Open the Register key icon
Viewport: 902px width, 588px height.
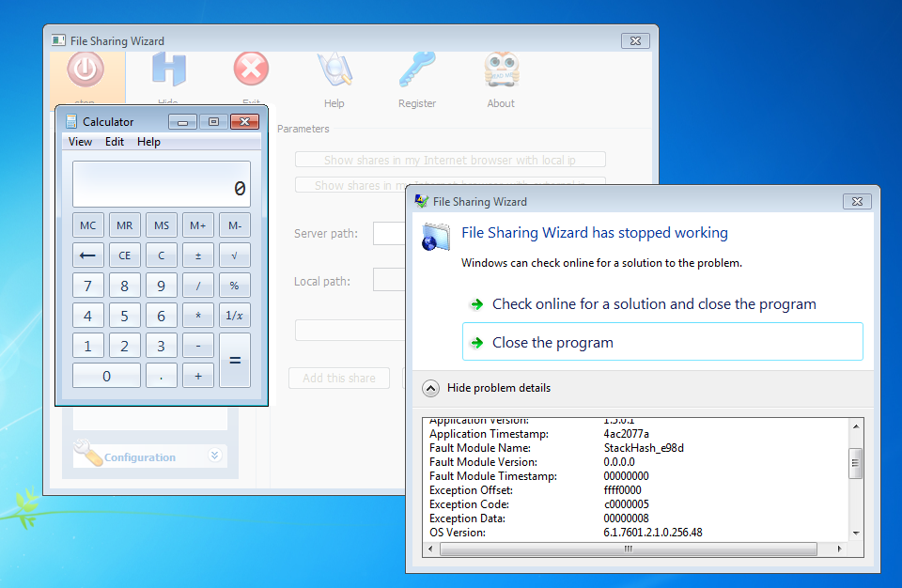point(417,70)
